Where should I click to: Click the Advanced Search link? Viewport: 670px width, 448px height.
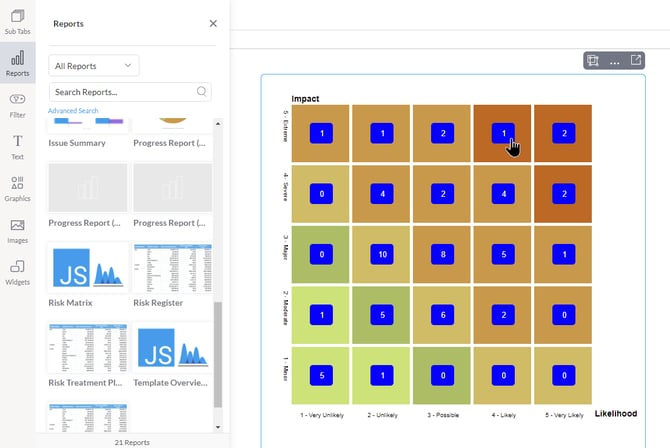click(73, 111)
